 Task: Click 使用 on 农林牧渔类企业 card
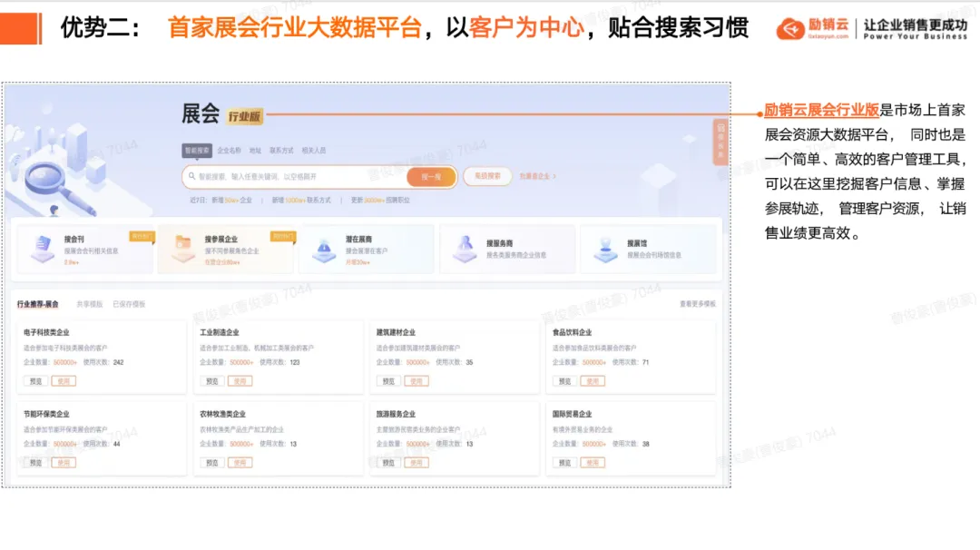pos(240,463)
